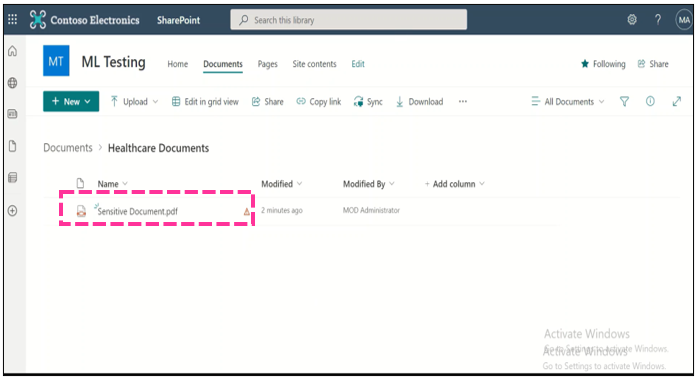Open the settings gear icon
Screen dimensions: 697x379
click(x=632, y=20)
